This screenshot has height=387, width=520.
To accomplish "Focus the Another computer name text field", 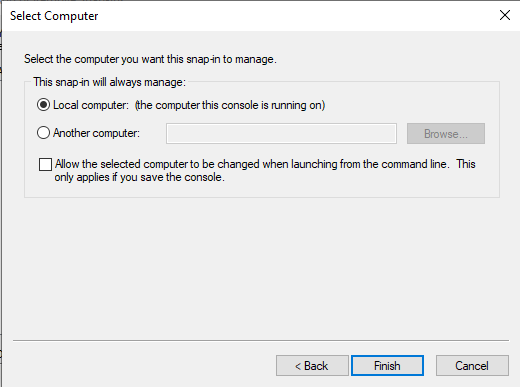I will point(281,134).
